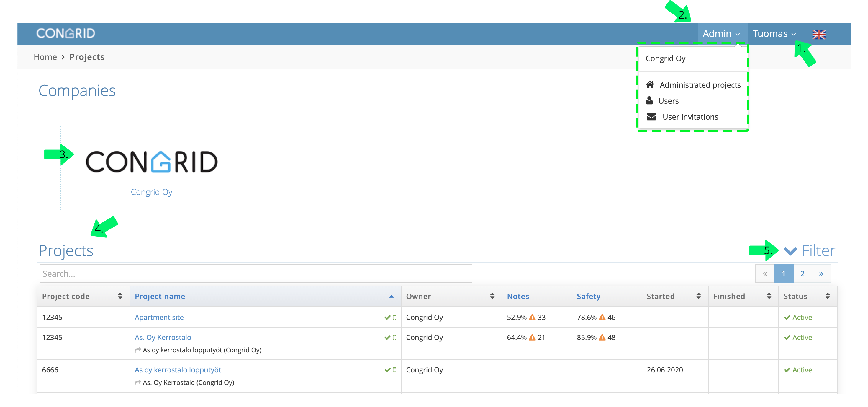This screenshot has width=868, height=407.
Task: Go to pagination page 2
Action: pyautogui.click(x=803, y=273)
